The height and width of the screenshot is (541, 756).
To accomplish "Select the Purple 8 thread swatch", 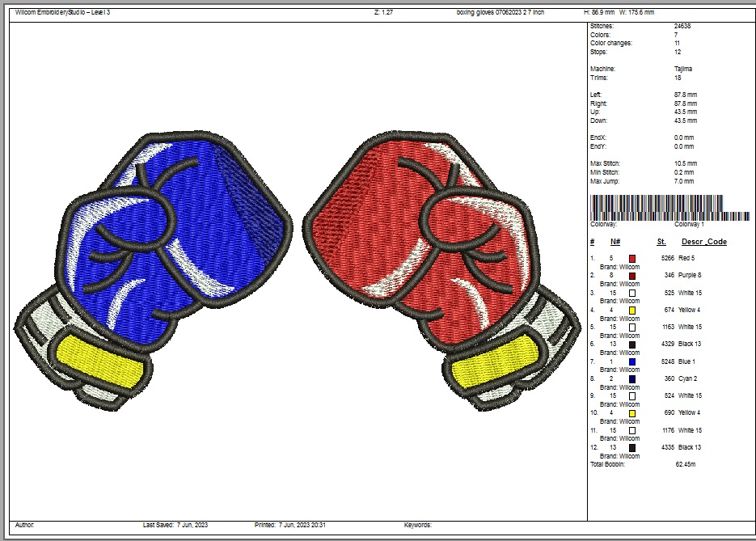I will point(632,276).
